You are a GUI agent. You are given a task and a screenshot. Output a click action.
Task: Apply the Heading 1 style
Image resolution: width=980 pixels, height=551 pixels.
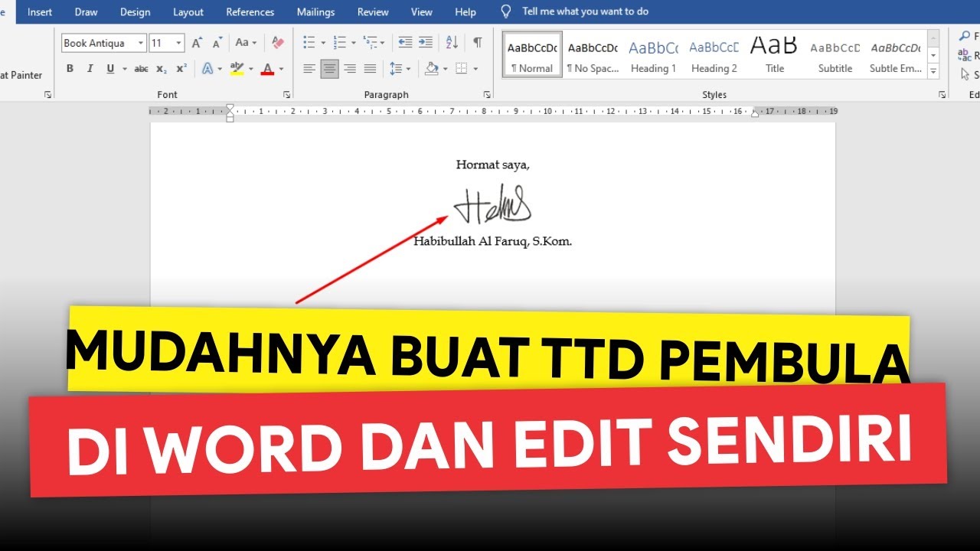(x=653, y=55)
